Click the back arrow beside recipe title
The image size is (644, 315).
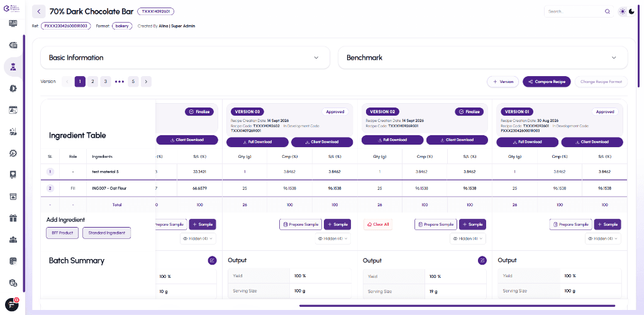coord(38,11)
